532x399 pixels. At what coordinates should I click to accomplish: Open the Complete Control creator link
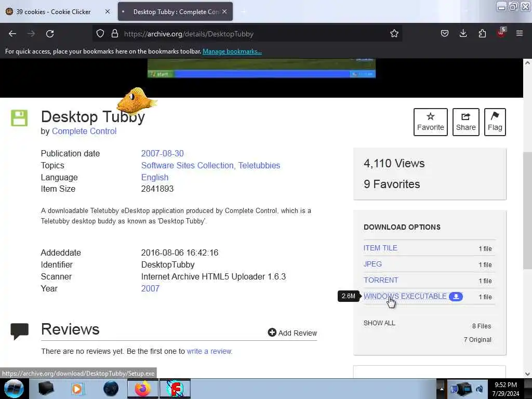[84, 131]
